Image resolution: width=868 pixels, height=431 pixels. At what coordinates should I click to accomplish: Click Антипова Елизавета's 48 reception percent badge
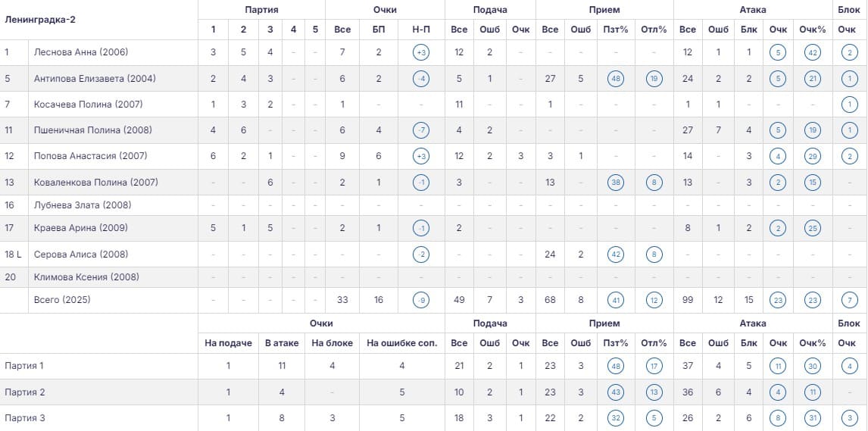point(615,79)
